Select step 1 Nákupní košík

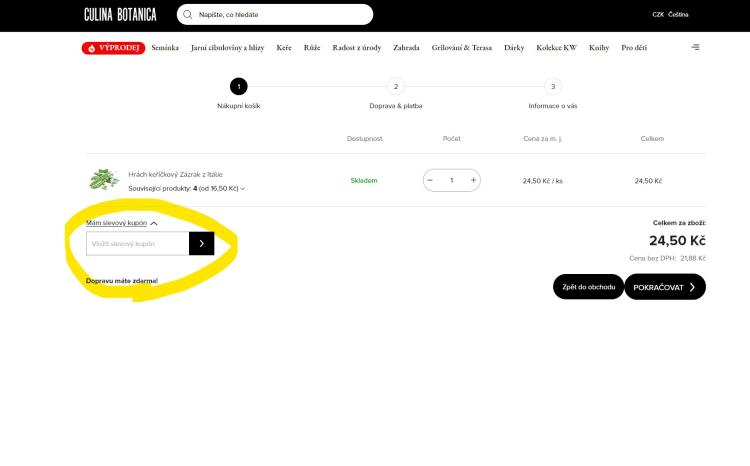[239, 87]
